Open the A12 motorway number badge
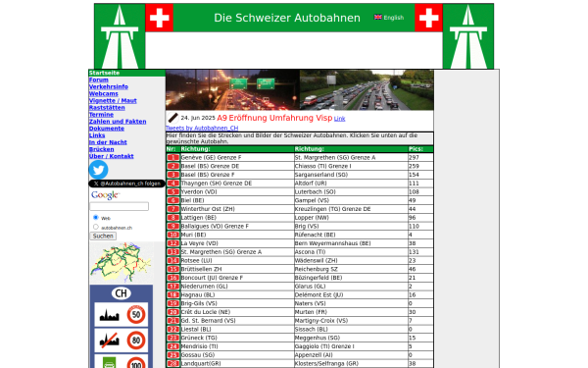 tap(173, 243)
